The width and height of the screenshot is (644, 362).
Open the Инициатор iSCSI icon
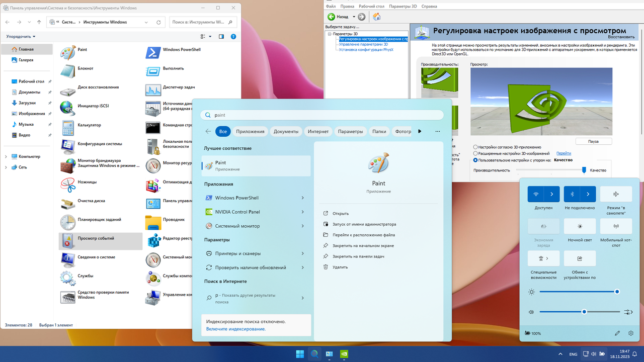(x=68, y=109)
